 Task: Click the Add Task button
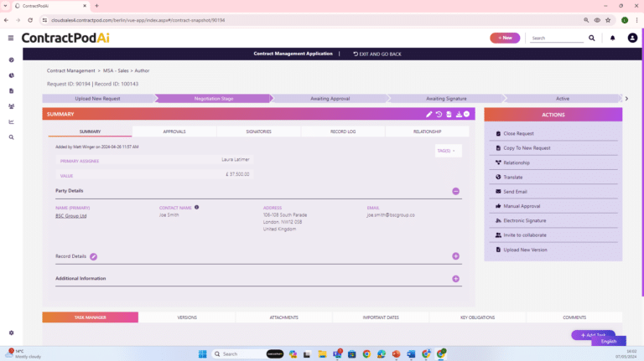click(x=593, y=335)
